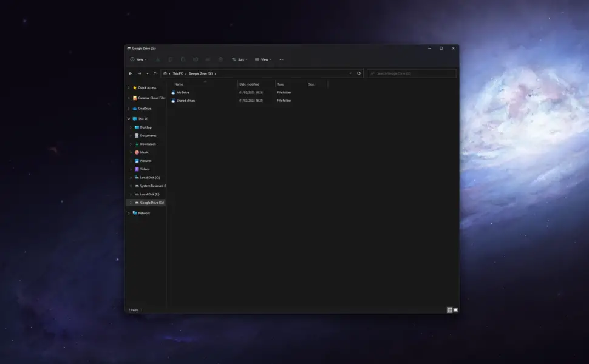Go up one folder level

155,73
